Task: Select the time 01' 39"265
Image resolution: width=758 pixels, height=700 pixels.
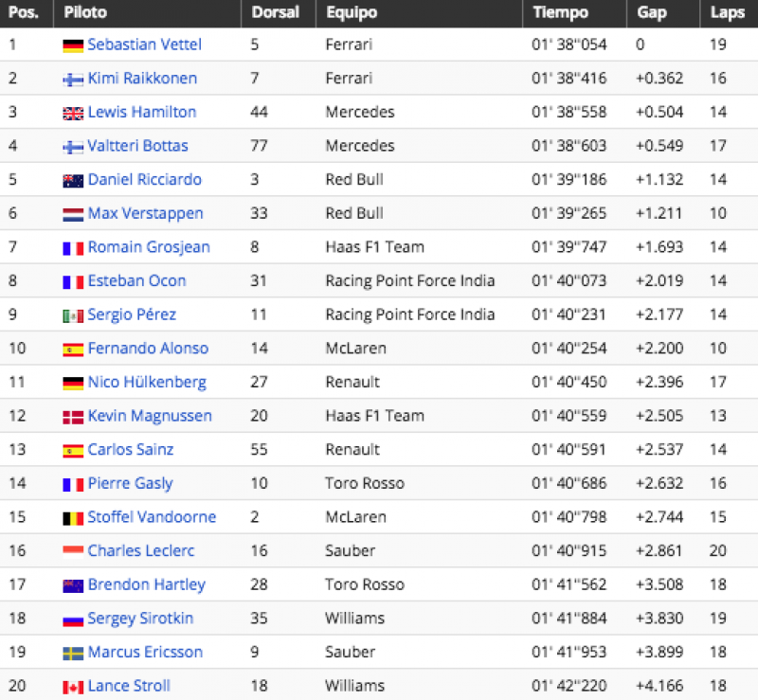Action: coord(569,213)
